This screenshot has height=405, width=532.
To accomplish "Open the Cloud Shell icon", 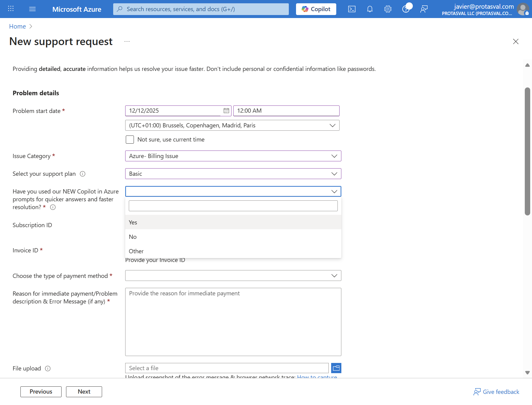I will click(x=352, y=9).
